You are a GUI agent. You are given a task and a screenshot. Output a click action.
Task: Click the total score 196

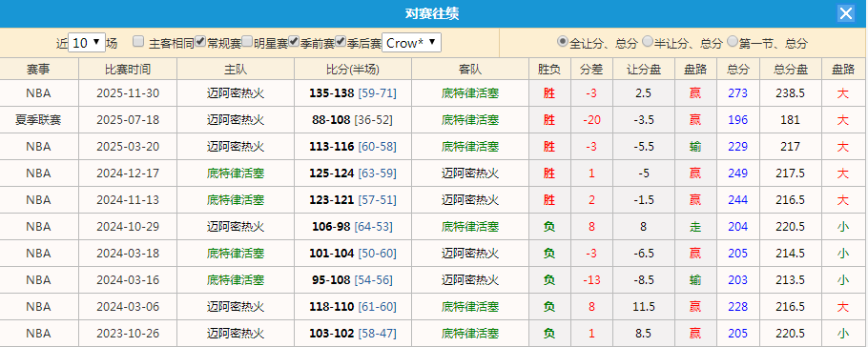click(738, 119)
